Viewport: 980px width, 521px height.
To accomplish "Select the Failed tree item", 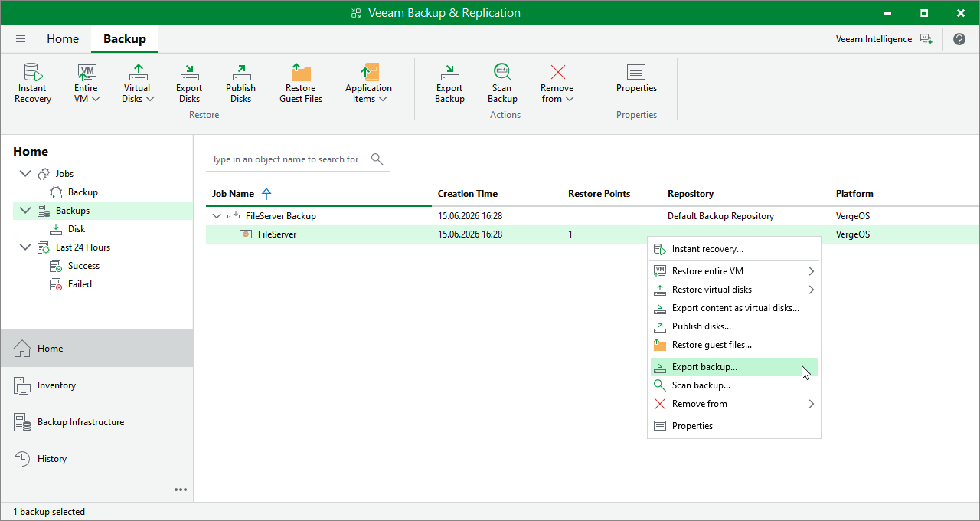I will pos(80,284).
